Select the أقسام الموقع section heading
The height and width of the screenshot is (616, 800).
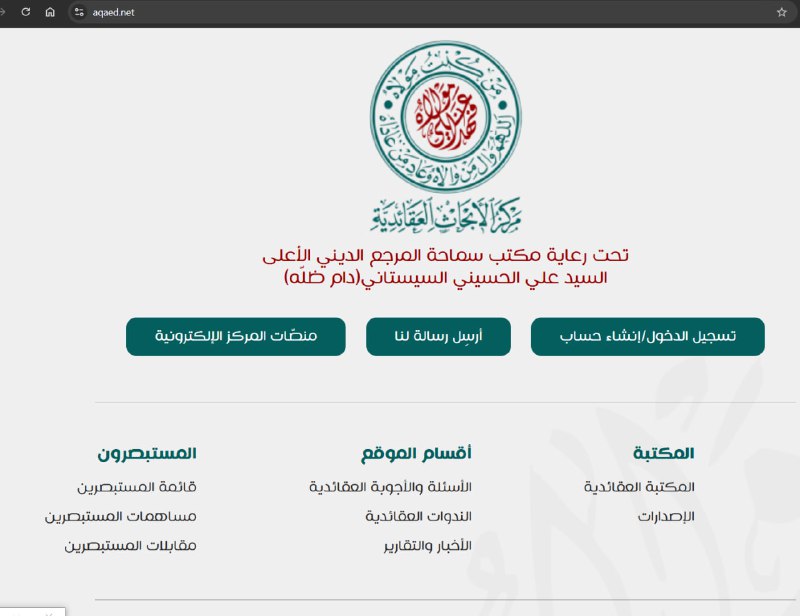(x=416, y=454)
